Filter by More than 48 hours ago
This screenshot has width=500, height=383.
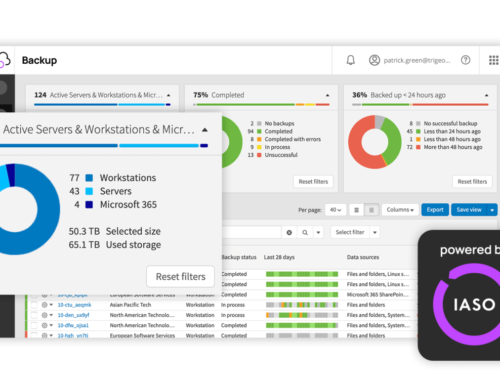(453, 147)
